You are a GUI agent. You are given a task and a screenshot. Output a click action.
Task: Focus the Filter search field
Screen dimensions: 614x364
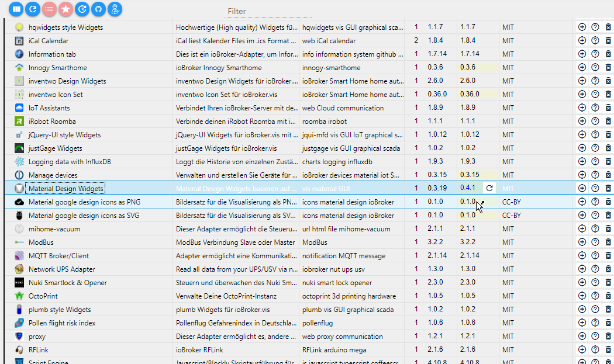268,11
